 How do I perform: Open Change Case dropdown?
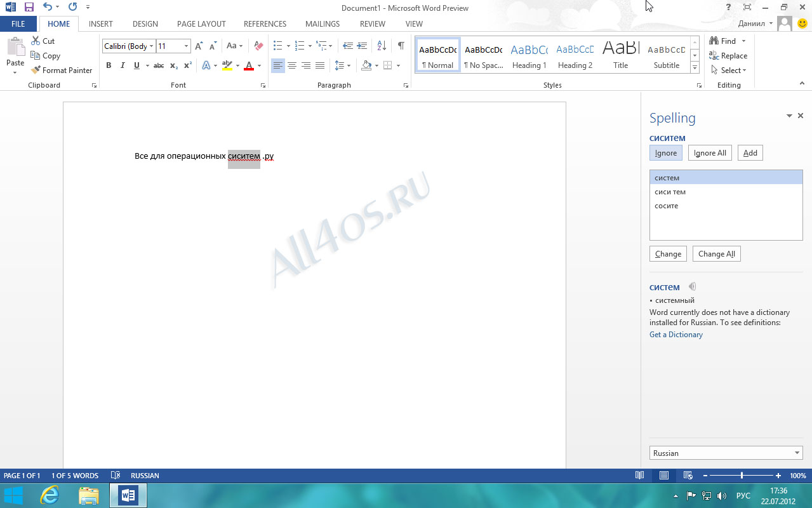pyautogui.click(x=235, y=46)
